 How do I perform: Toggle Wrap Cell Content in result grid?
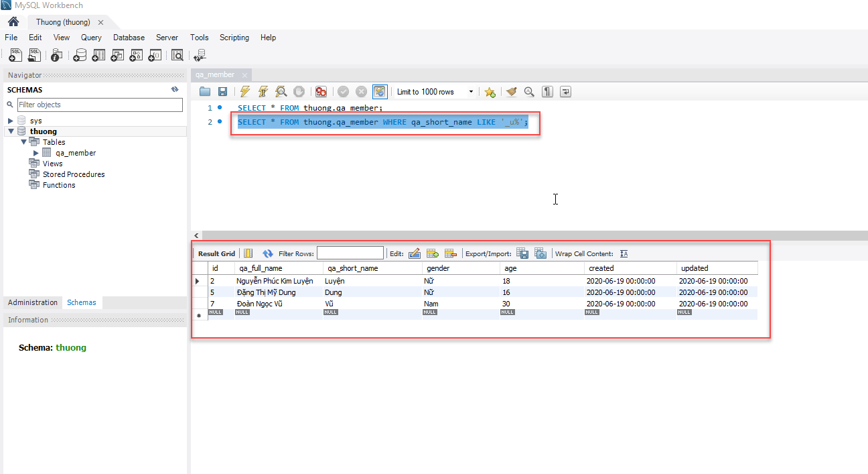[624, 253]
